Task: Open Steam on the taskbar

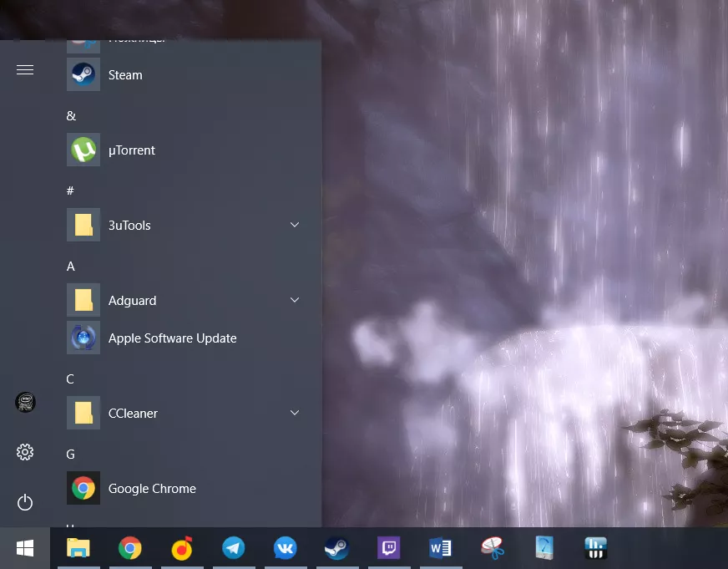Action: 337,548
